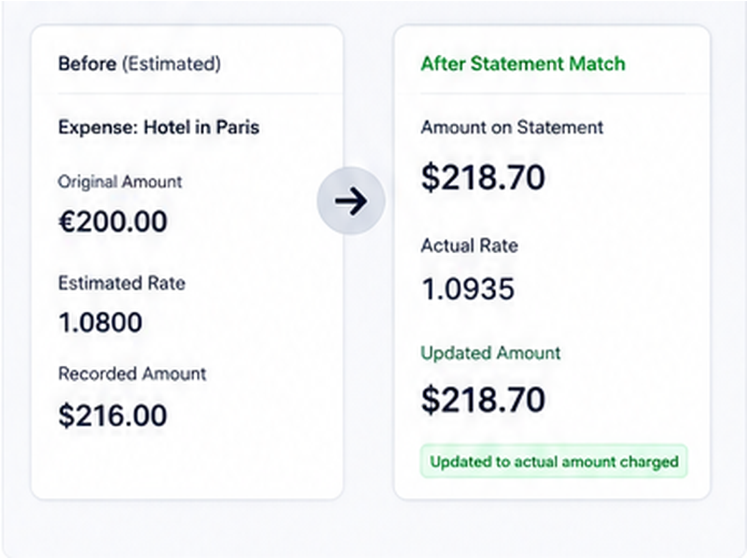Click the arrow icon between the cards
The width and height of the screenshot is (747, 560).
[x=351, y=202]
